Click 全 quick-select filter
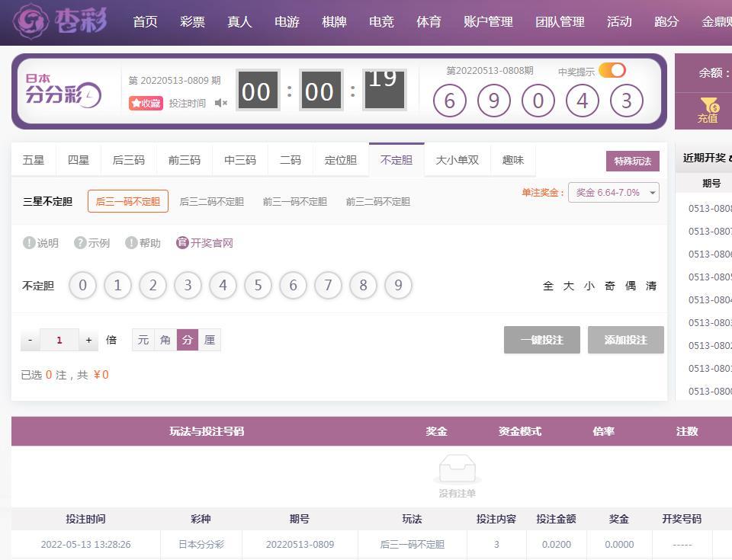 (x=548, y=286)
